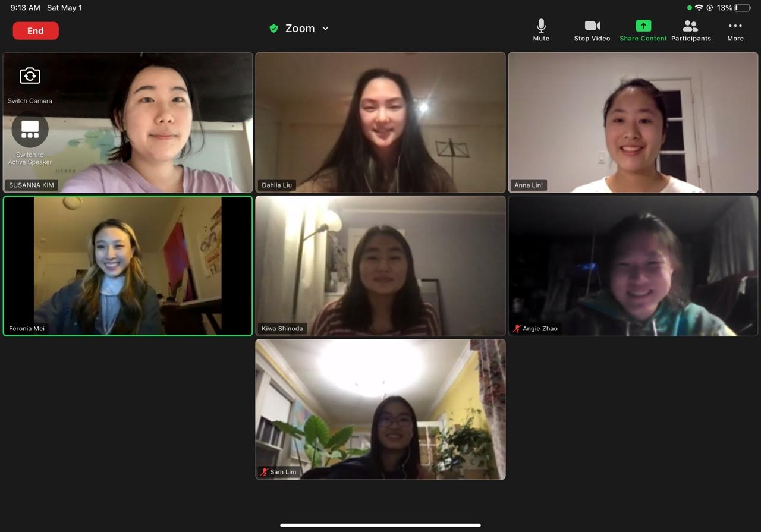Stop Video camera icon

click(x=592, y=26)
